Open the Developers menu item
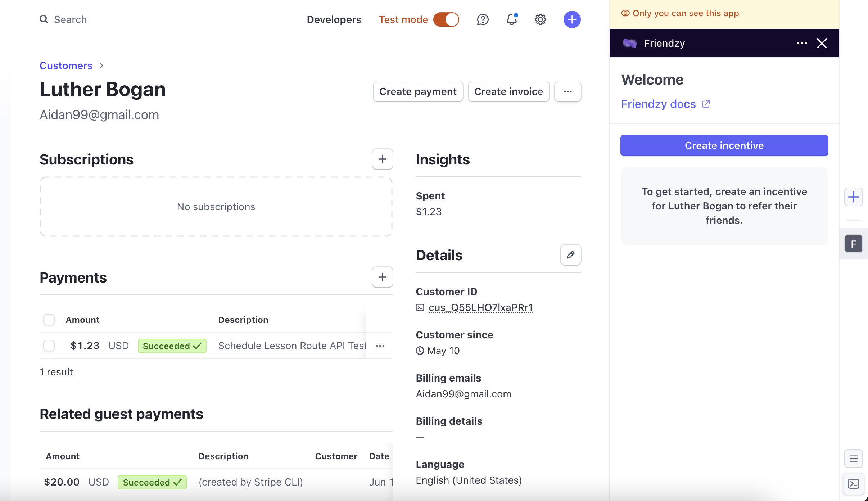The height and width of the screenshot is (501, 868). tap(334, 19)
